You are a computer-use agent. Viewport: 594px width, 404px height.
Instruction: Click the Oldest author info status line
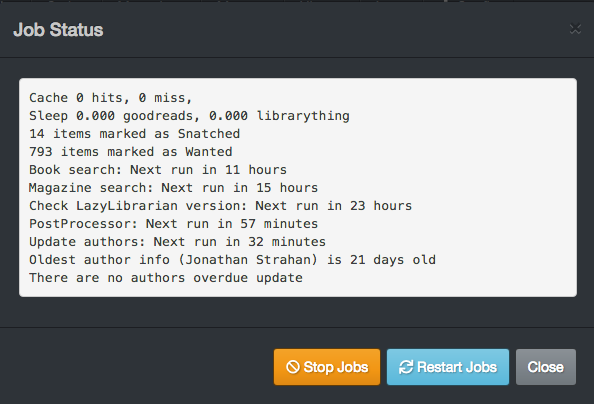(232, 260)
